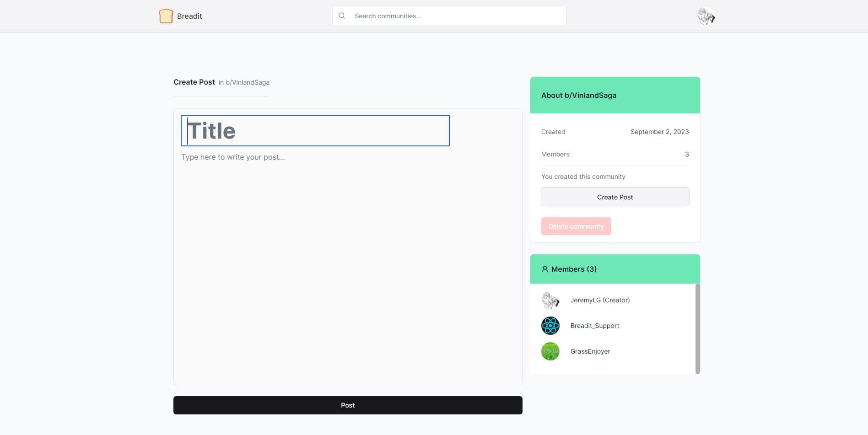868x435 pixels.
Task: Click the GrassEnjoyer grass avatar
Action: click(550, 351)
